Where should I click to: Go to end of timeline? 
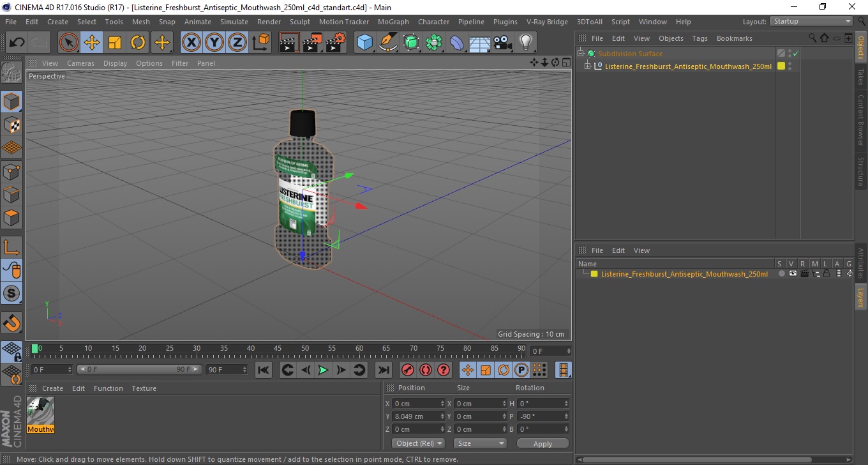383,370
